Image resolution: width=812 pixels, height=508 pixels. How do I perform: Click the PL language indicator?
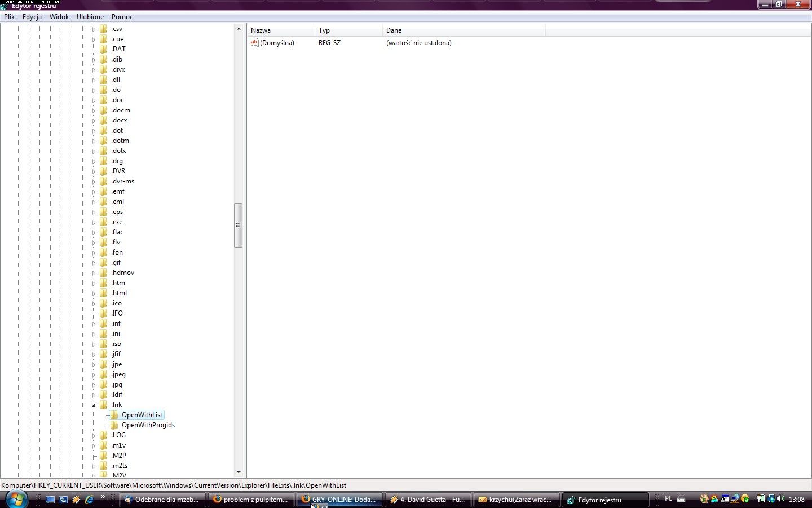[x=668, y=499]
